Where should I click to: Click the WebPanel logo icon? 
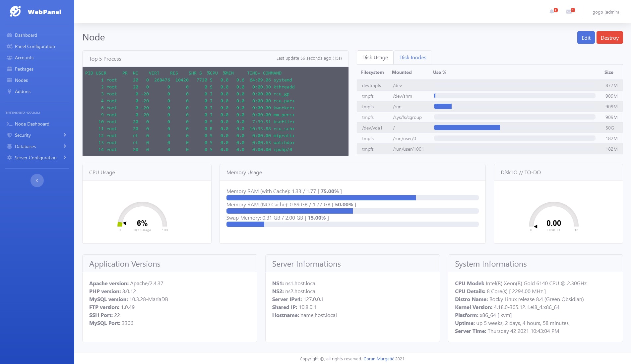coord(15,11)
